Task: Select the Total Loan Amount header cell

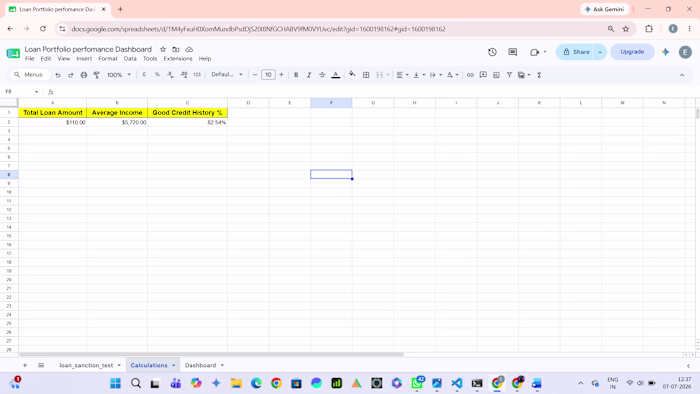Action: (x=53, y=112)
